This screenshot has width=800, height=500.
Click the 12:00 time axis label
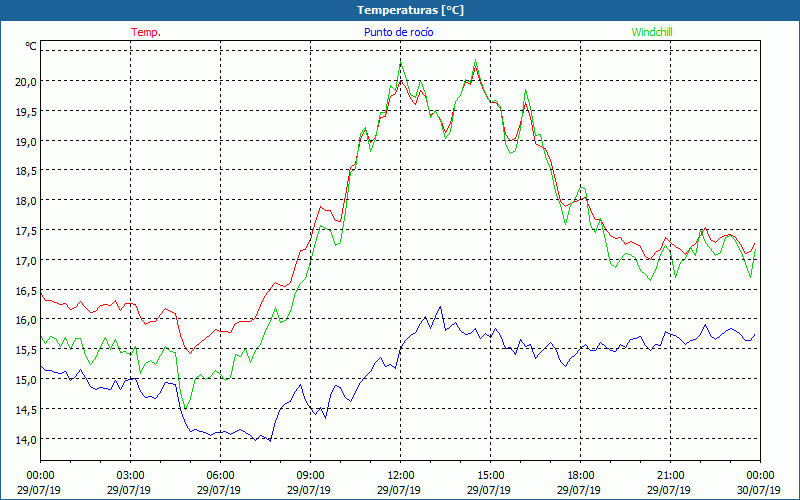401,476
